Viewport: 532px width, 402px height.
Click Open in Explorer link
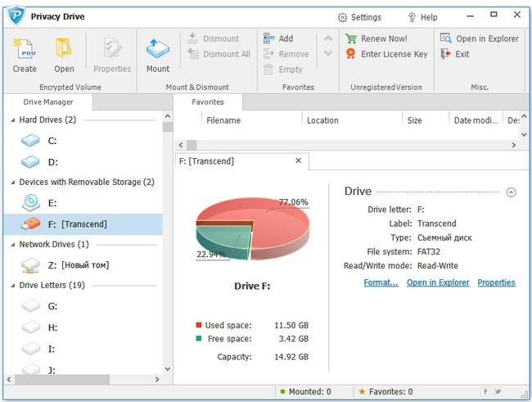pos(438,282)
